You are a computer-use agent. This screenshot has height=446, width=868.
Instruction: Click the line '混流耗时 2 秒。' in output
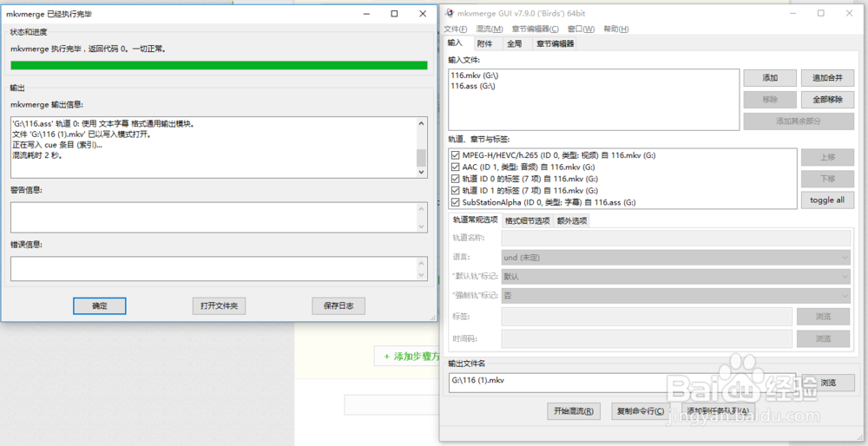pyautogui.click(x=37, y=155)
